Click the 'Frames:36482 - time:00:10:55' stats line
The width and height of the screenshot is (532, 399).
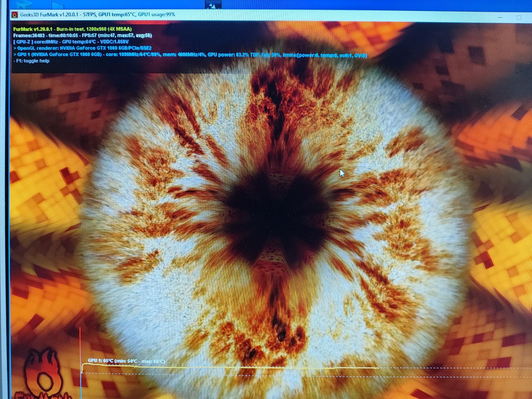[82, 35]
